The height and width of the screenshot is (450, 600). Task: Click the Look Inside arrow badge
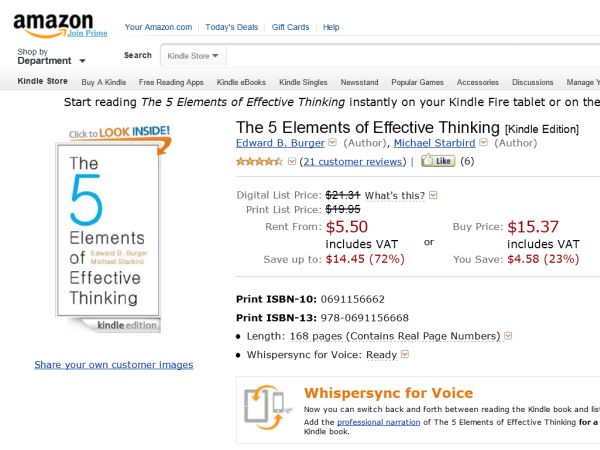[x=120, y=133]
